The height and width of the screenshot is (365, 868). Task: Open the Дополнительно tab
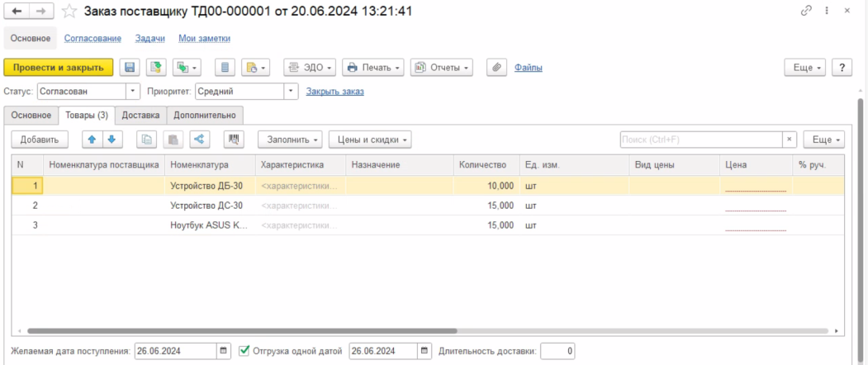tap(205, 116)
